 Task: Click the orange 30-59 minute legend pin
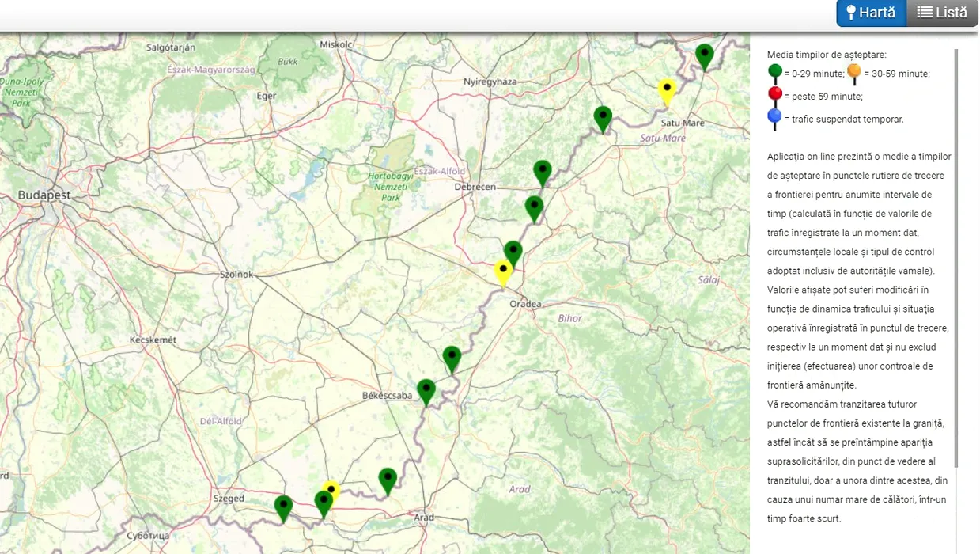click(x=854, y=74)
